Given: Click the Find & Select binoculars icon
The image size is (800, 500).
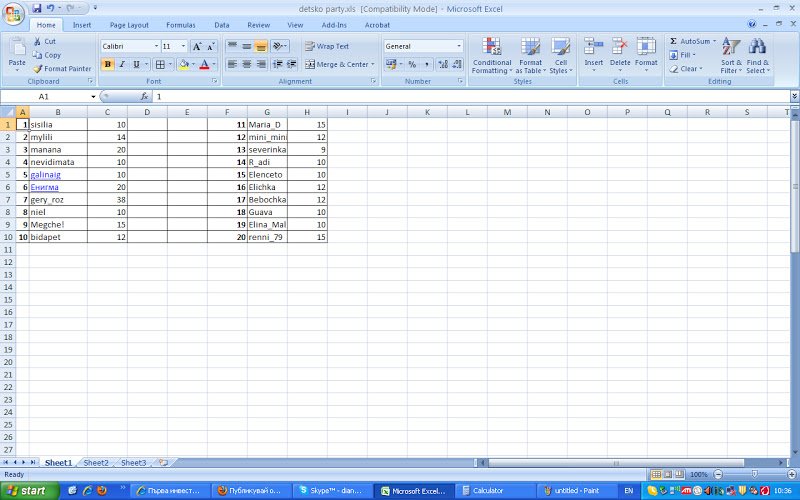Looking at the screenshot, I should (x=757, y=55).
